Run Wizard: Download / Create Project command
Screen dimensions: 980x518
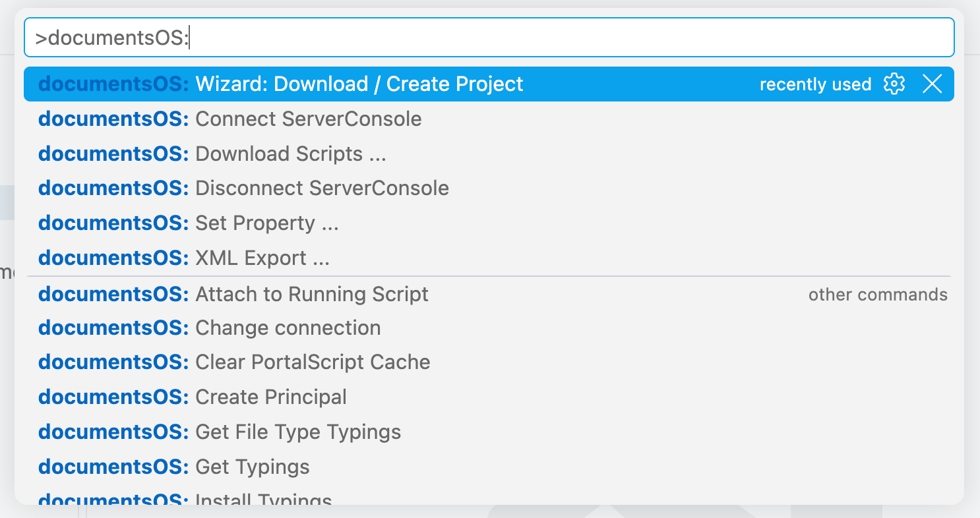tap(489, 84)
